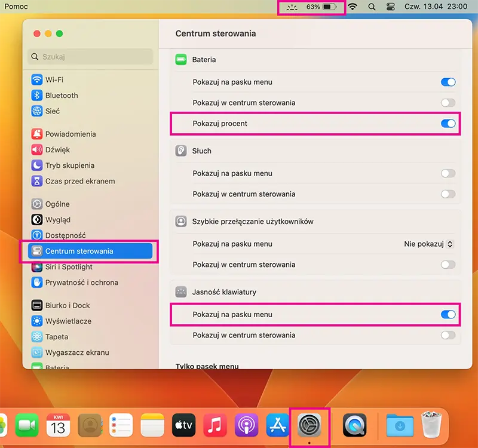
Task: Click the Szukaj search field
Action: 91,57
